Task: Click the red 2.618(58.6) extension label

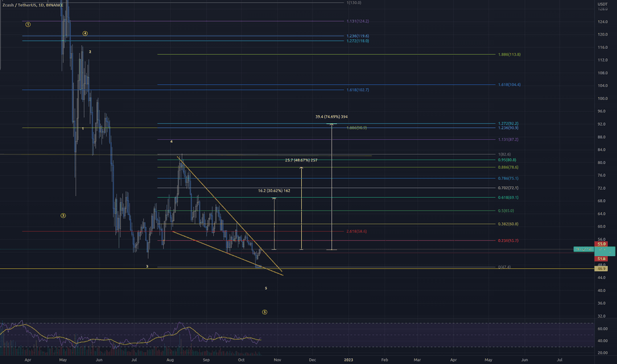Action: [x=357, y=232]
